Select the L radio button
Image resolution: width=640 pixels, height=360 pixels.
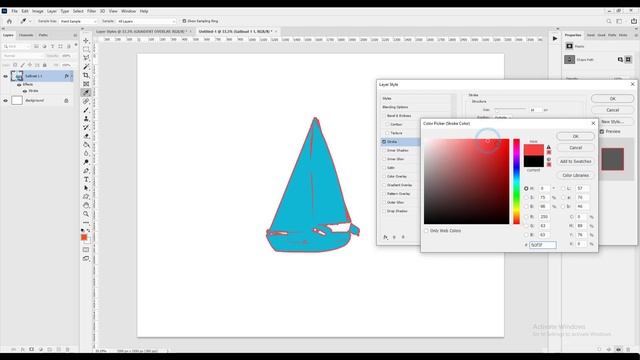pos(564,189)
